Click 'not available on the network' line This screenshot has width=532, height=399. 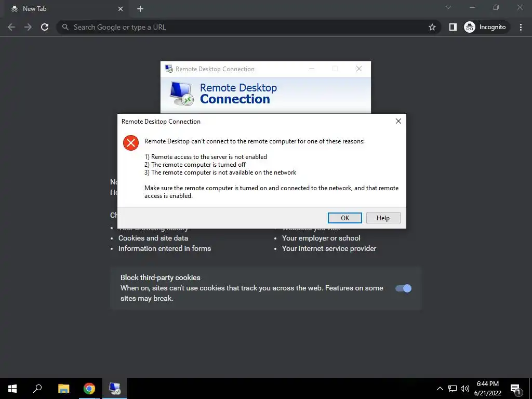click(220, 172)
